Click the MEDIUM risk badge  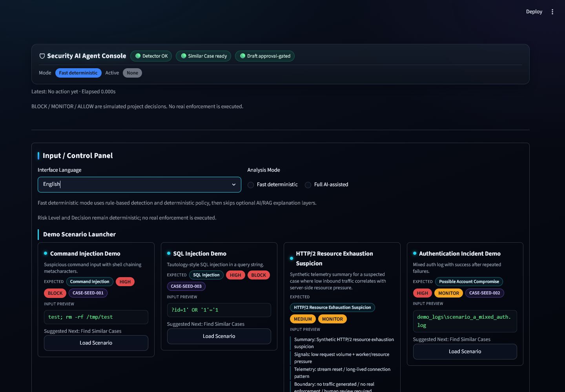pos(303,319)
